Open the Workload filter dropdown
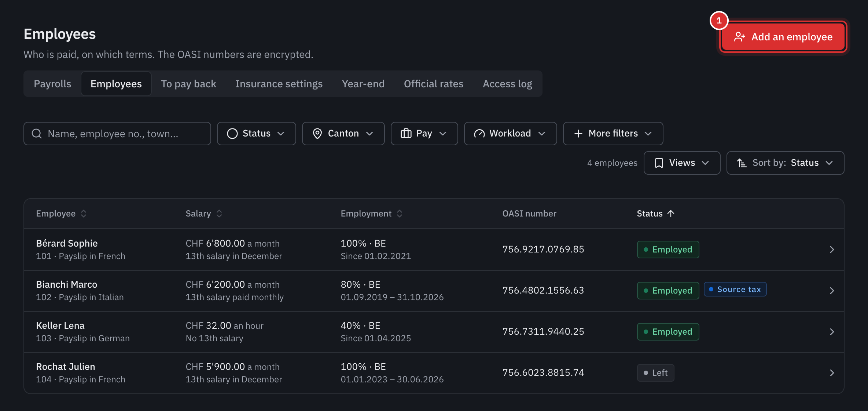868x411 pixels. click(510, 134)
